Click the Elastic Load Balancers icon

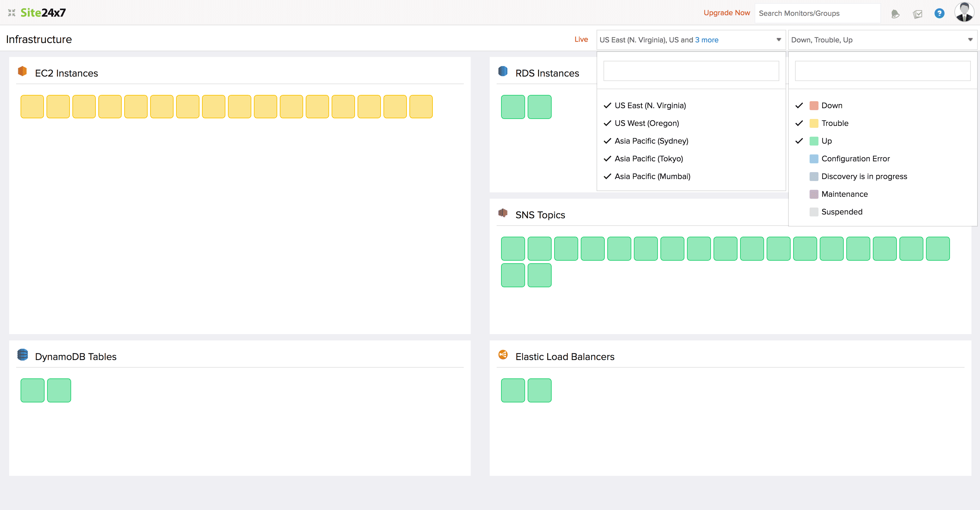(503, 355)
